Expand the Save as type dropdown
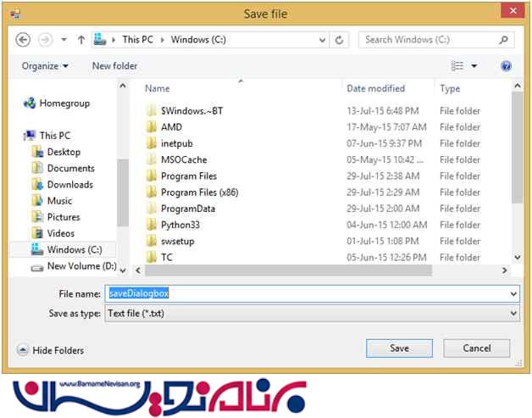The width and height of the screenshot is (532, 418). 513,314
